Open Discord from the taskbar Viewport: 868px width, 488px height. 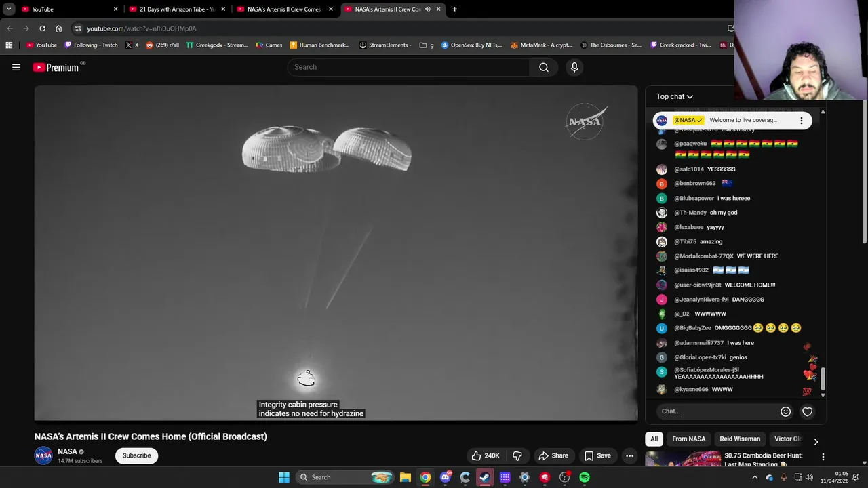pos(445,477)
